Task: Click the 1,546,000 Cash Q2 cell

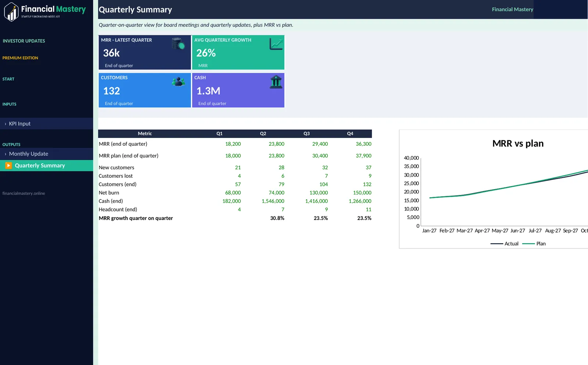Action: tap(273, 201)
